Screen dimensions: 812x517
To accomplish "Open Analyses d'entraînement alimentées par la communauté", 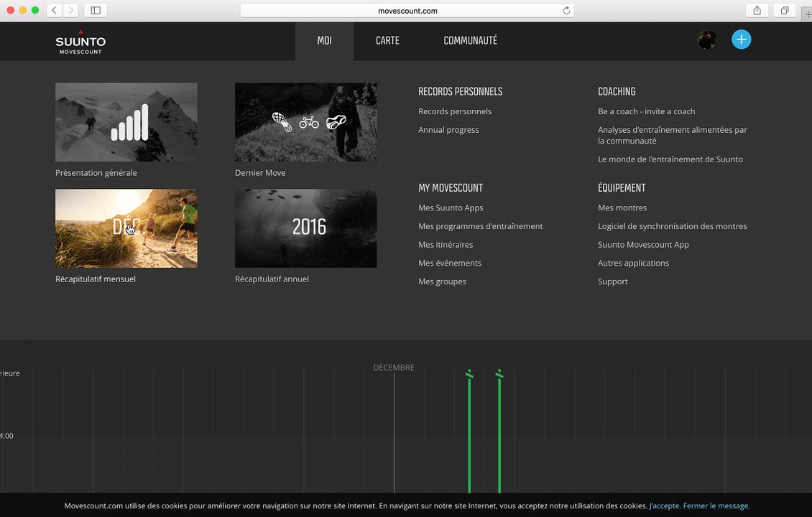I will coord(673,135).
